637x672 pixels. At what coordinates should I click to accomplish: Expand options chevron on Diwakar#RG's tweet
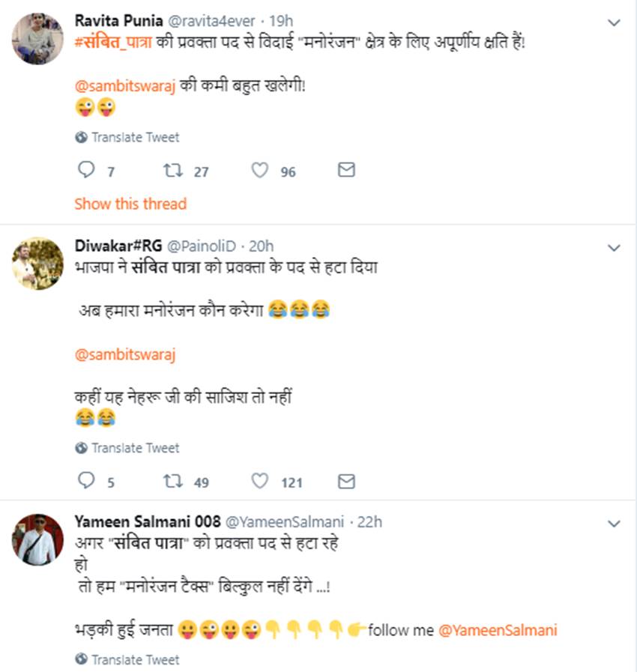pos(614,247)
